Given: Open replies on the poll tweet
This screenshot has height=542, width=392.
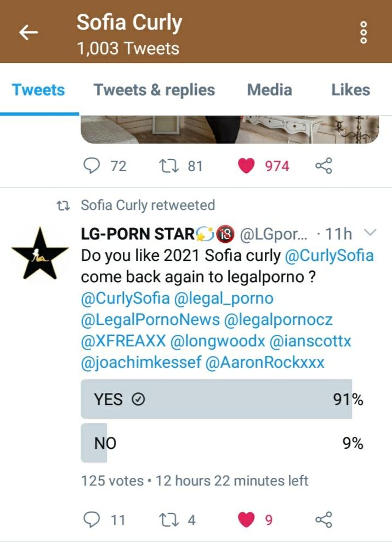Looking at the screenshot, I should click(90, 520).
